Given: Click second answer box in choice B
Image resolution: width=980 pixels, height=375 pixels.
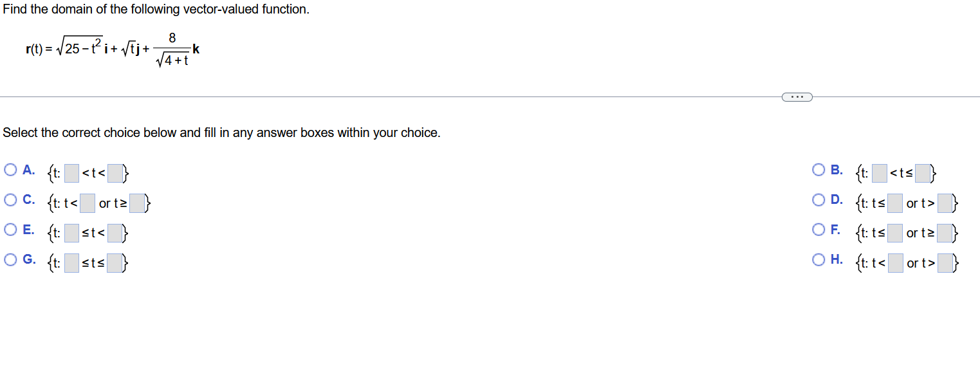Looking at the screenshot, I should 923,174.
